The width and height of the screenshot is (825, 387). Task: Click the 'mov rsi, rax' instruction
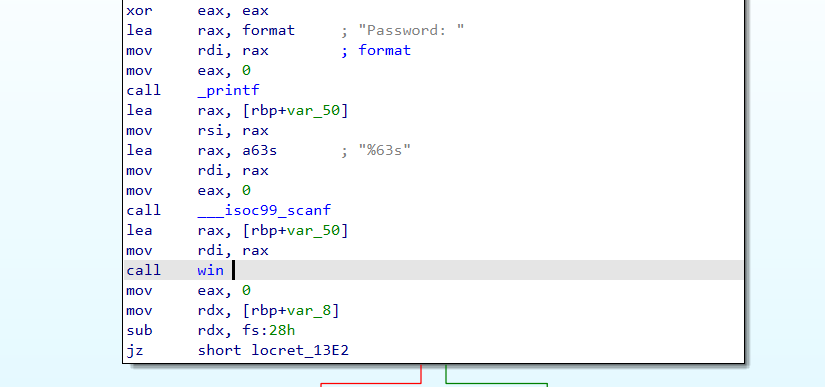pos(197,130)
